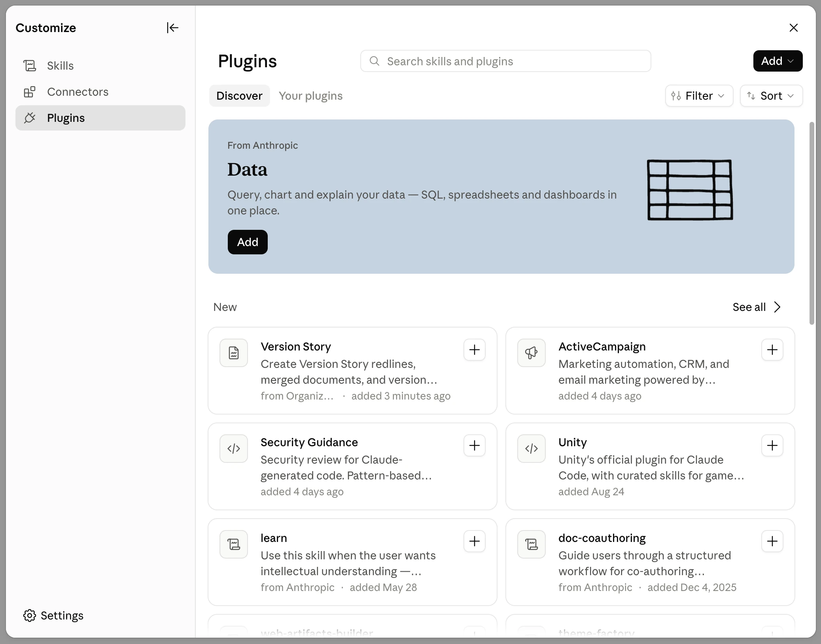Image resolution: width=821 pixels, height=644 pixels.
Task: Click 'added May 28' text
Action: pos(383,587)
